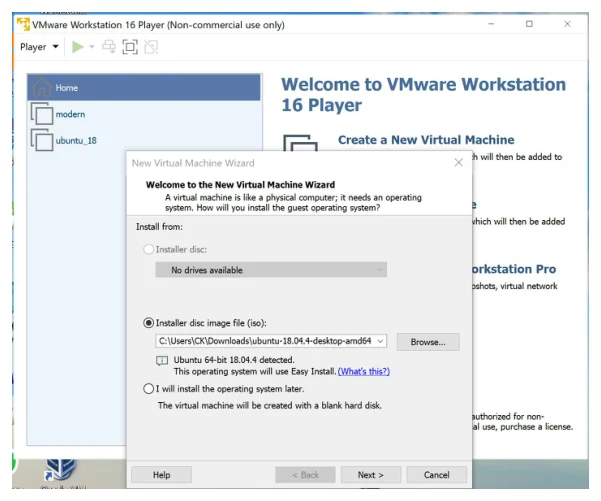Click the green Play virtual machine icon

coord(78,47)
